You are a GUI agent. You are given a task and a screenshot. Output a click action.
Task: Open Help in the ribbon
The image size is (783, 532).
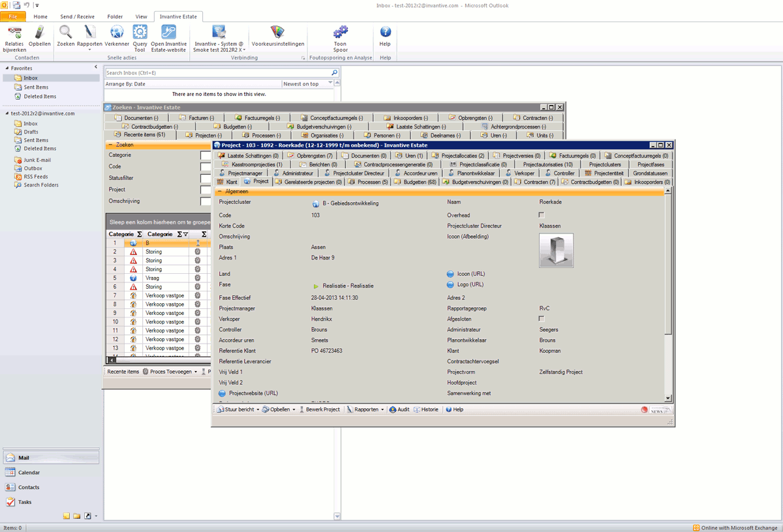click(x=385, y=36)
